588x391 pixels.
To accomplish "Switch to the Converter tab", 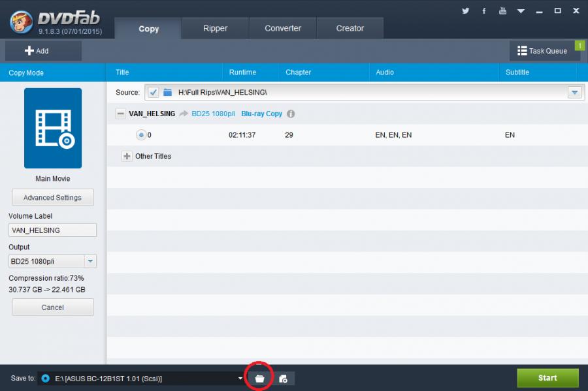I will (x=283, y=28).
